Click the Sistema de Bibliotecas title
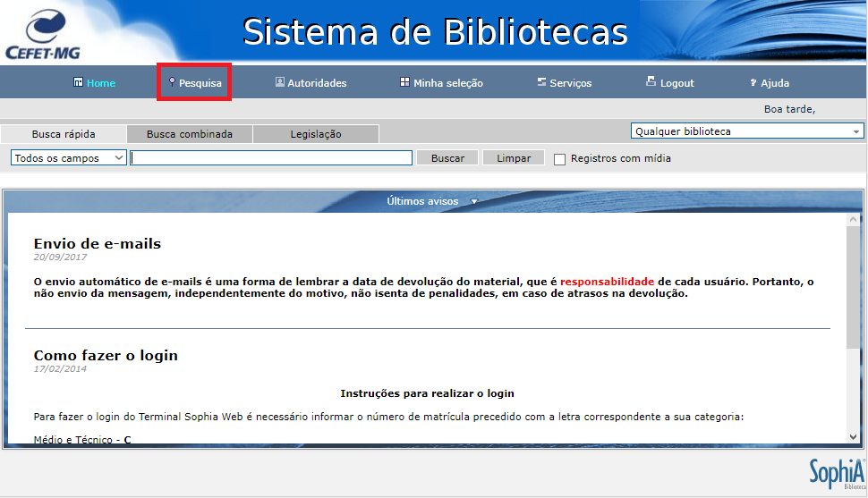Image resolution: width=868 pixels, height=498 pixels. (x=435, y=32)
